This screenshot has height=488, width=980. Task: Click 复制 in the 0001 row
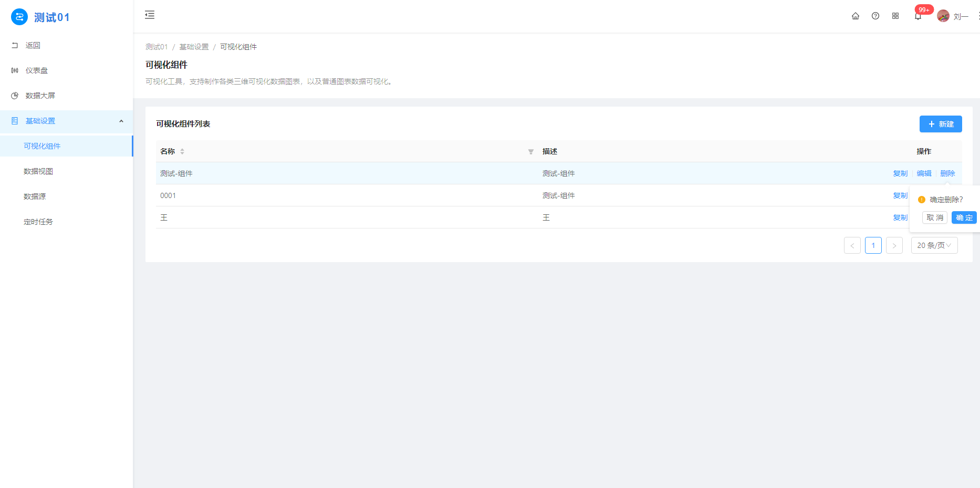pyautogui.click(x=900, y=195)
